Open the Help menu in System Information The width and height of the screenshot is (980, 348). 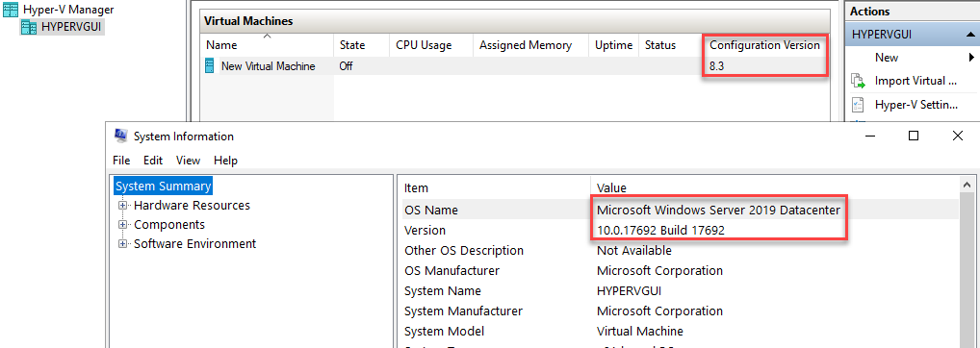pyautogui.click(x=225, y=161)
